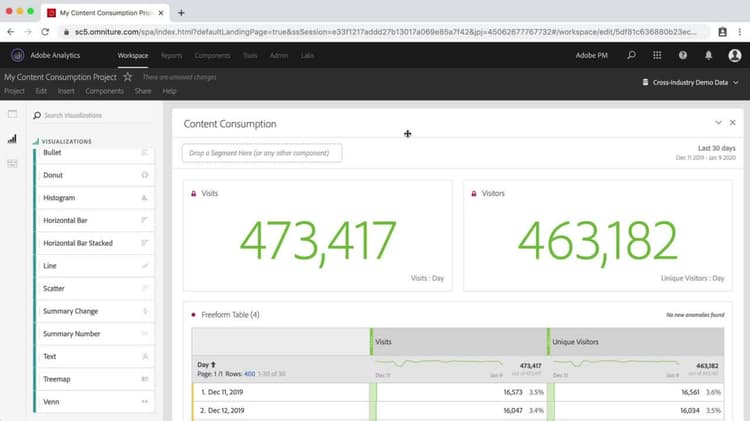
Task: Switch to the Components top nav tab
Action: coord(212,55)
